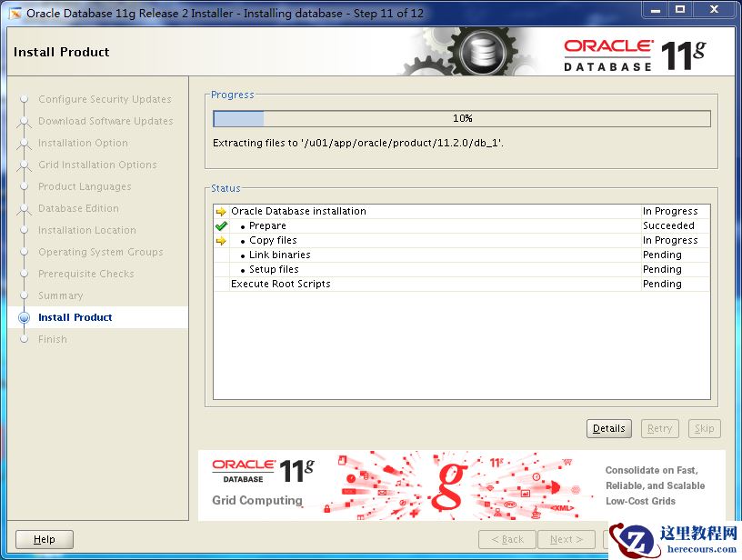
Task: Click In Progress status of Copy files
Action: pyautogui.click(x=670, y=240)
